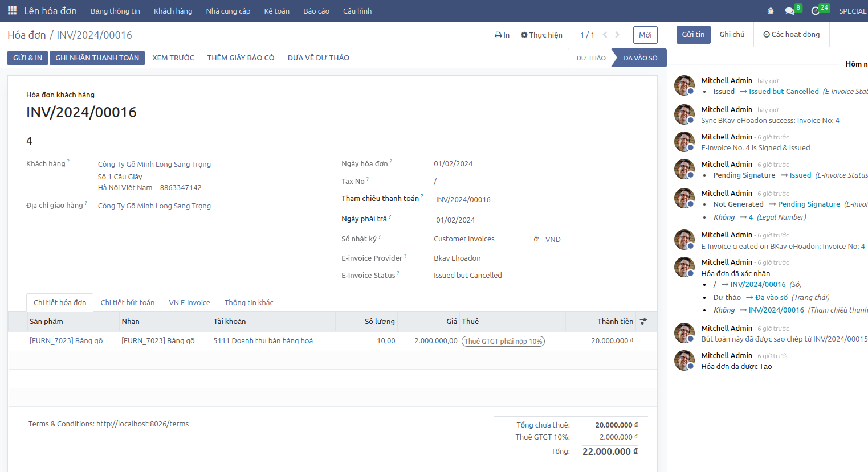Open the Thực hiện actions dropdown
The height and width of the screenshot is (472, 868).
[x=541, y=35]
